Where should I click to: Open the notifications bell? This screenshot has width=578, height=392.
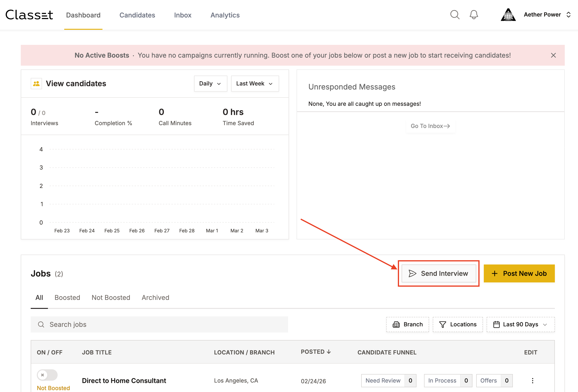[x=474, y=15]
